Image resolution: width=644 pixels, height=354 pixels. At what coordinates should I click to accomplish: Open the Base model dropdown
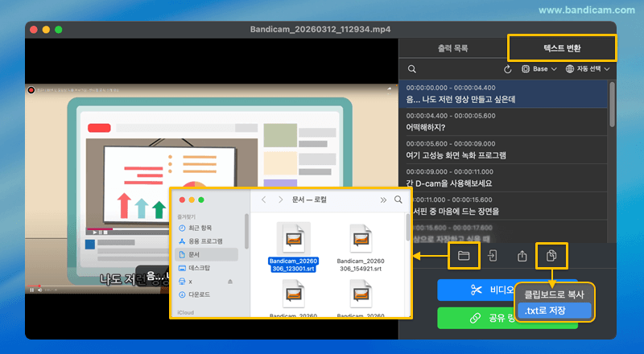(539, 69)
